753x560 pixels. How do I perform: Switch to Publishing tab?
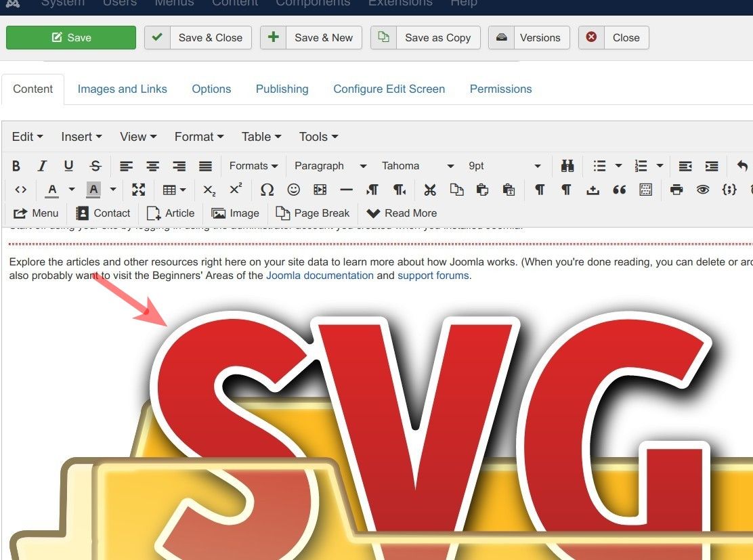(x=282, y=89)
